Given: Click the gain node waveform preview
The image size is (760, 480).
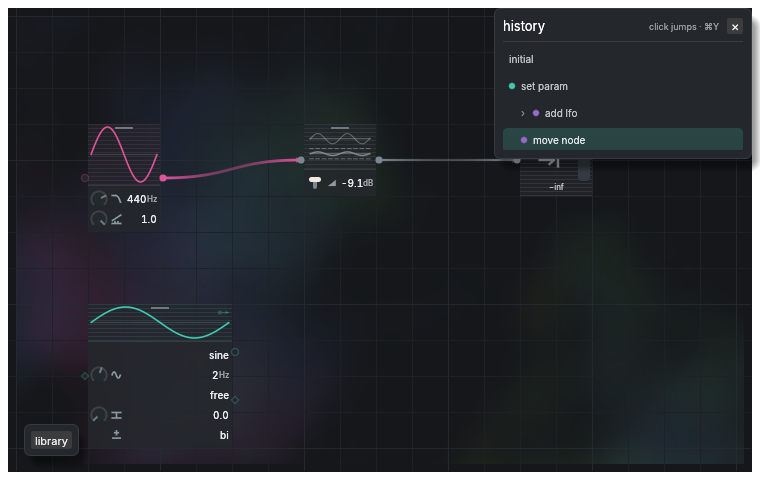Looking at the screenshot, I should tap(340, 146).
